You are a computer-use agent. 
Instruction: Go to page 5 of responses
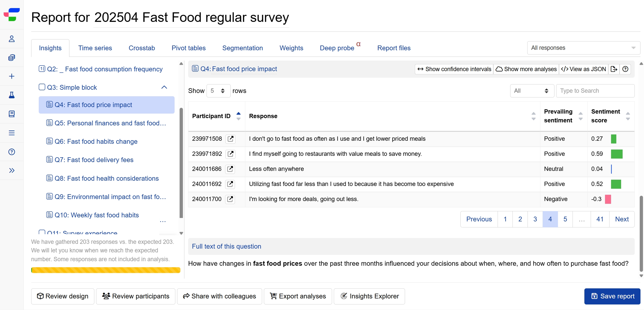(565, 219)
